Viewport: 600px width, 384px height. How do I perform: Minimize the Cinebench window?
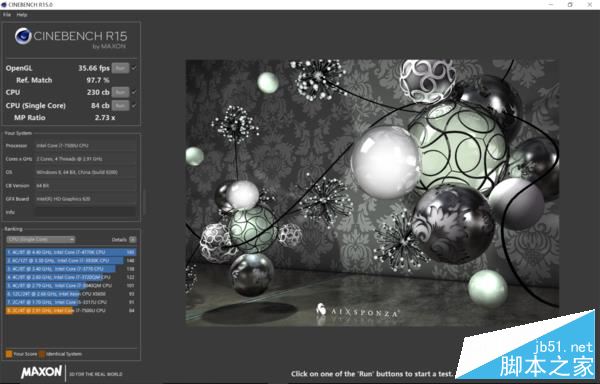[x=551, y=5]
